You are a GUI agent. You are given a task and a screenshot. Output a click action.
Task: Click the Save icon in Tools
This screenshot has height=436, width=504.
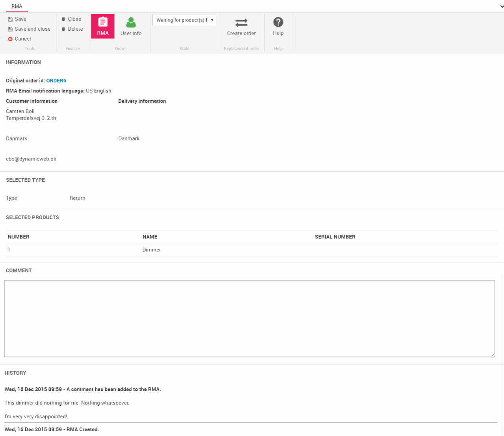(10, 19)
